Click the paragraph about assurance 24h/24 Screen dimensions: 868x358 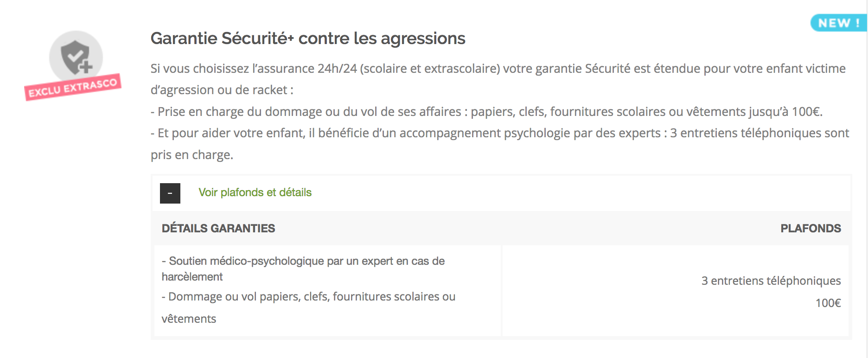coord(498,79)
